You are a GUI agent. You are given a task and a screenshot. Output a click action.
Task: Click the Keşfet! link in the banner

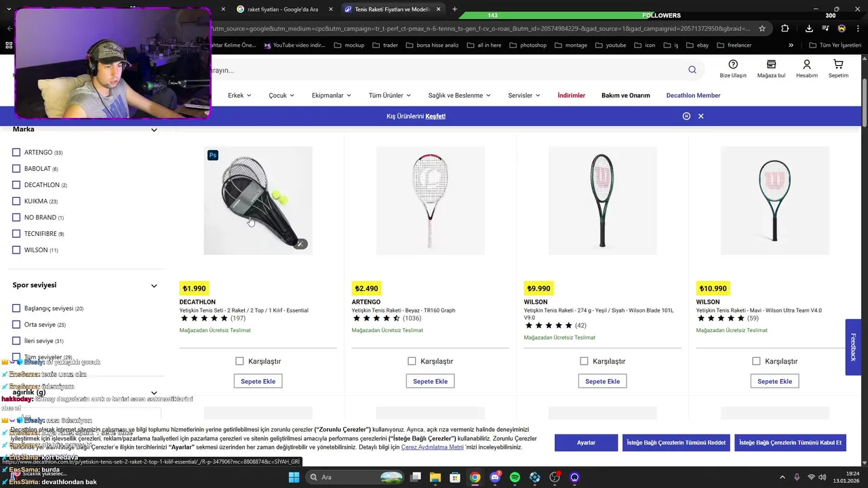[x=435, y=116]
